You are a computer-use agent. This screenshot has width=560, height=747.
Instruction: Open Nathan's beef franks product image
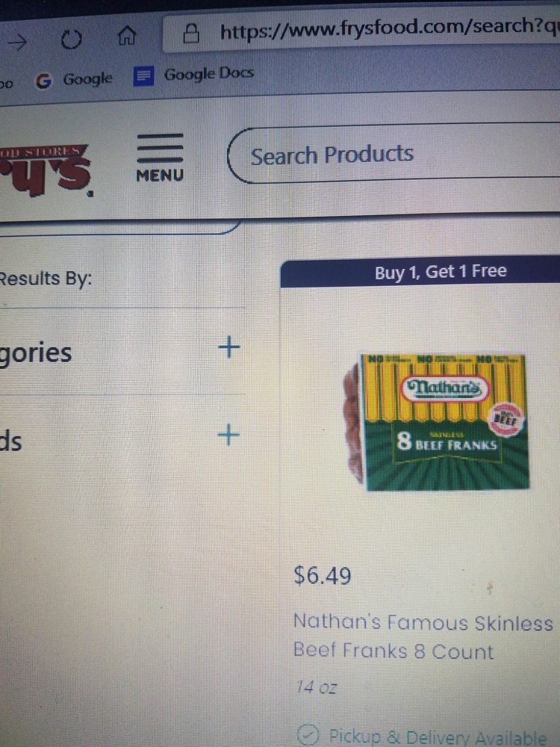pos(436,422)
